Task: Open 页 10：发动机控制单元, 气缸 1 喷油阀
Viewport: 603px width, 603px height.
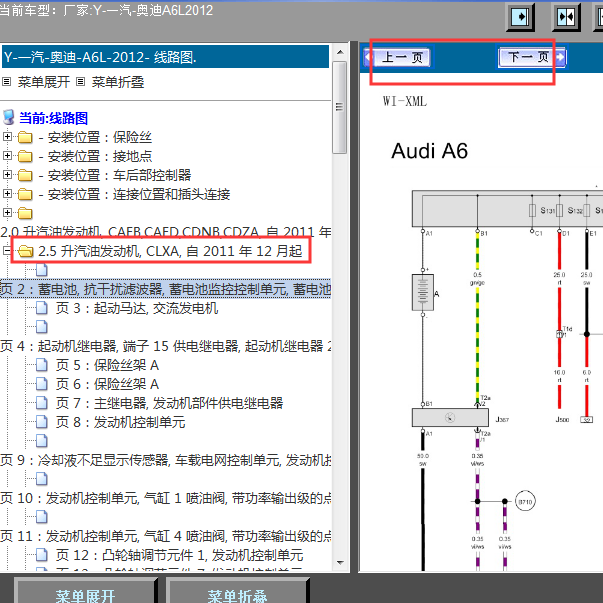Action: [x=165, y=498]
